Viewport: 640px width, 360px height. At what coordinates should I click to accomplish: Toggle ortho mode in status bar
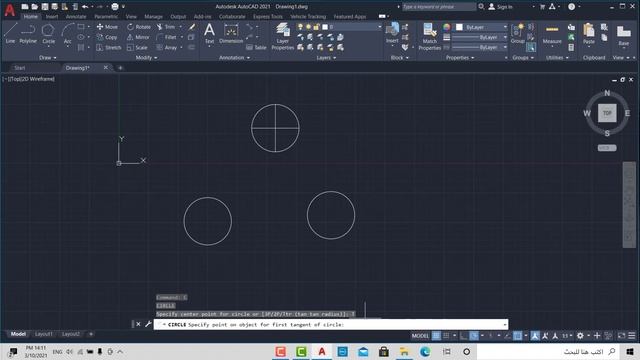pos(464,336)
